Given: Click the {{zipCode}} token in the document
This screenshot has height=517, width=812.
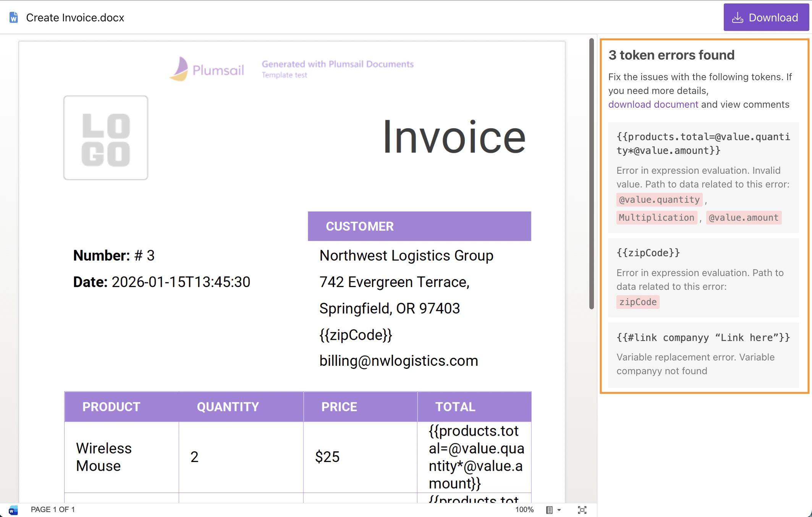Looking at the screenshot, I should coord(356,335).
